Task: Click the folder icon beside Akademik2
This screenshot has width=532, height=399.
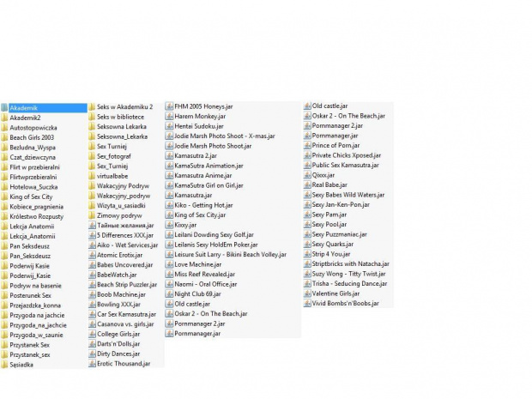Action: [x=4, y=118]
